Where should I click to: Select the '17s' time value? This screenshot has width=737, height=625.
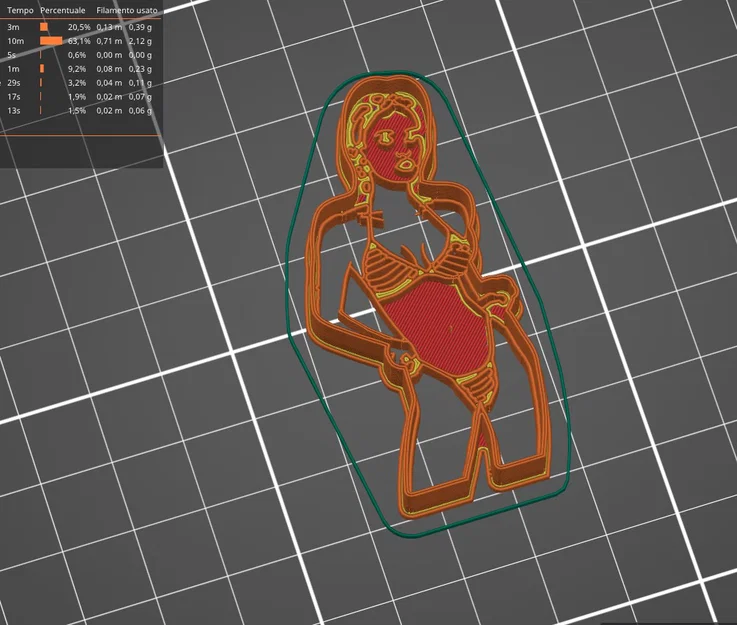coord(14,97)
